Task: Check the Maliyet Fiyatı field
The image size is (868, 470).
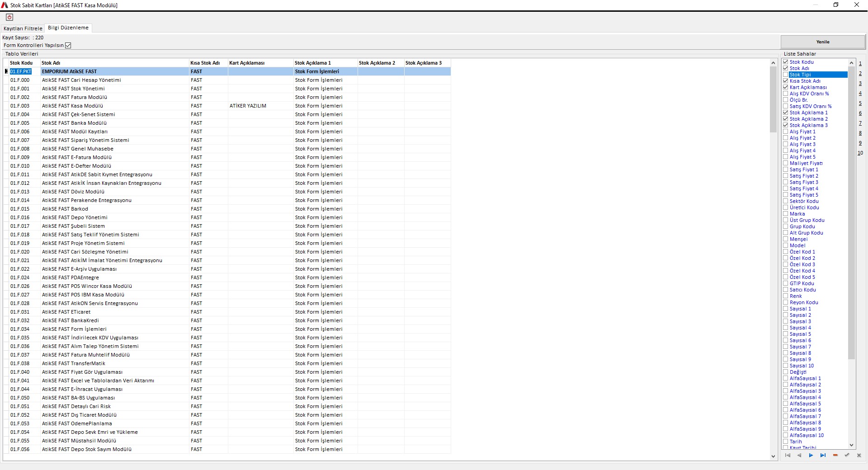Action: [x=786, y=163]
